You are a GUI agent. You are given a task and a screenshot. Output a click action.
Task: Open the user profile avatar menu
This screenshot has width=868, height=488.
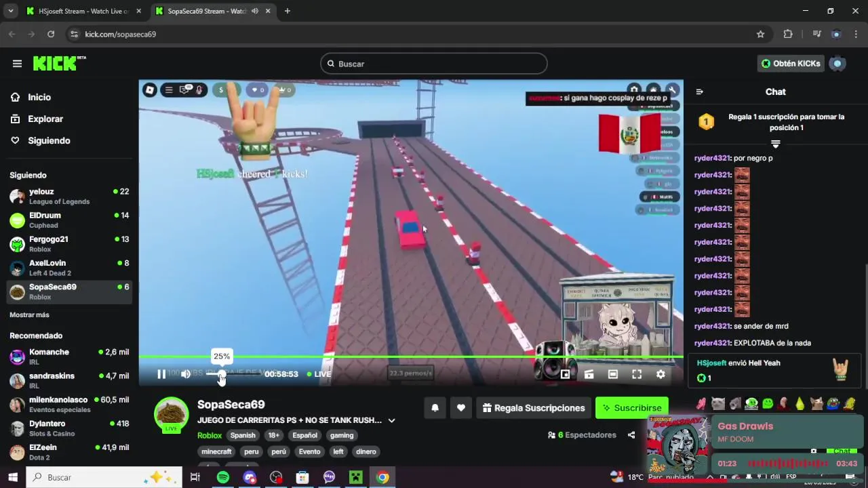pos(838,64)
